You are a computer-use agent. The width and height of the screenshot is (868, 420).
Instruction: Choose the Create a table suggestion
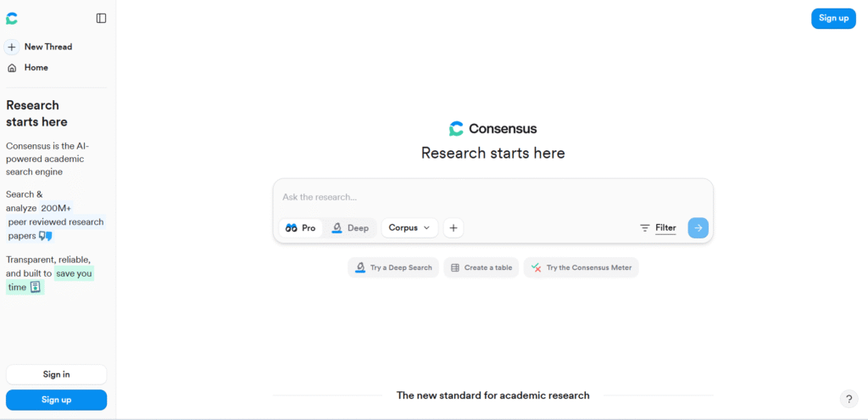(481, 268)
